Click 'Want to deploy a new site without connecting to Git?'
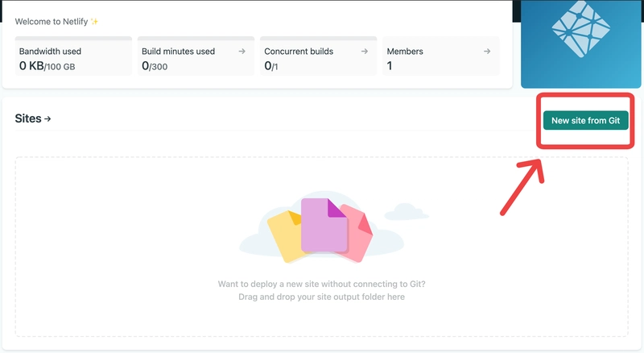Viewport: 644px width, 353px height. click(321, 284)
